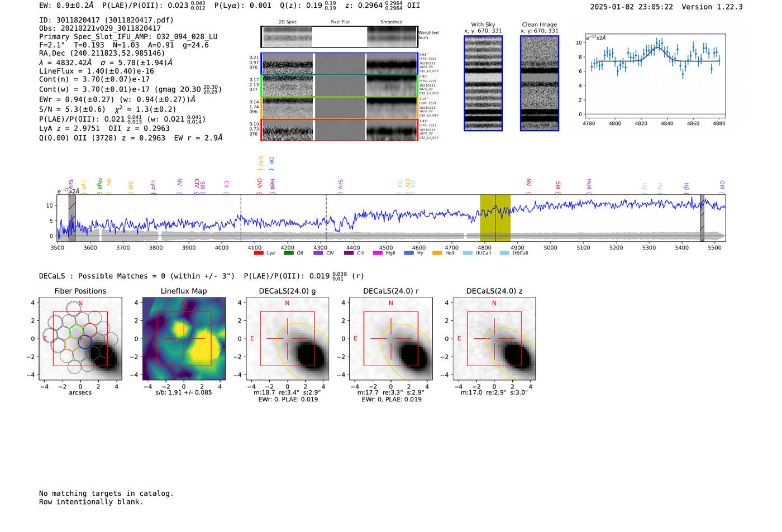The height and width of the screenshot is (532, 782).
Task: Click the m:17.0 re:2.9" z-band caption
Action: (x=494, y=392)
